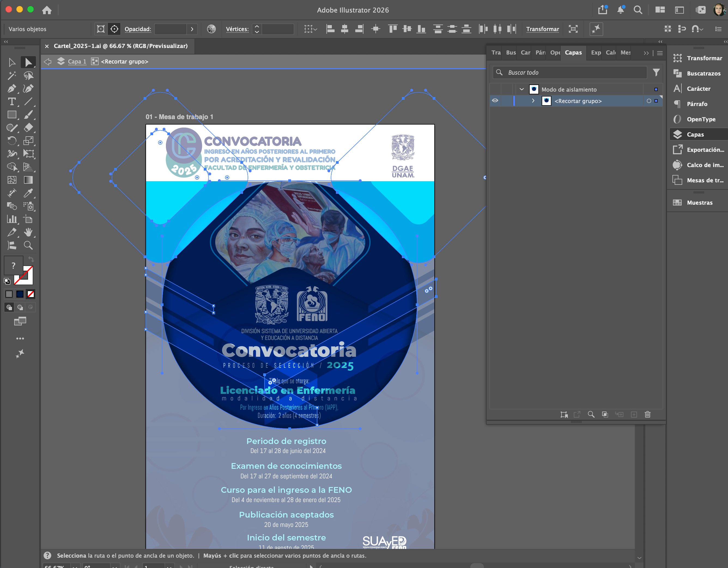This screenshot has height=568, width=728.
Task: Select the Selection tool arrow
Action: [12, 62]
